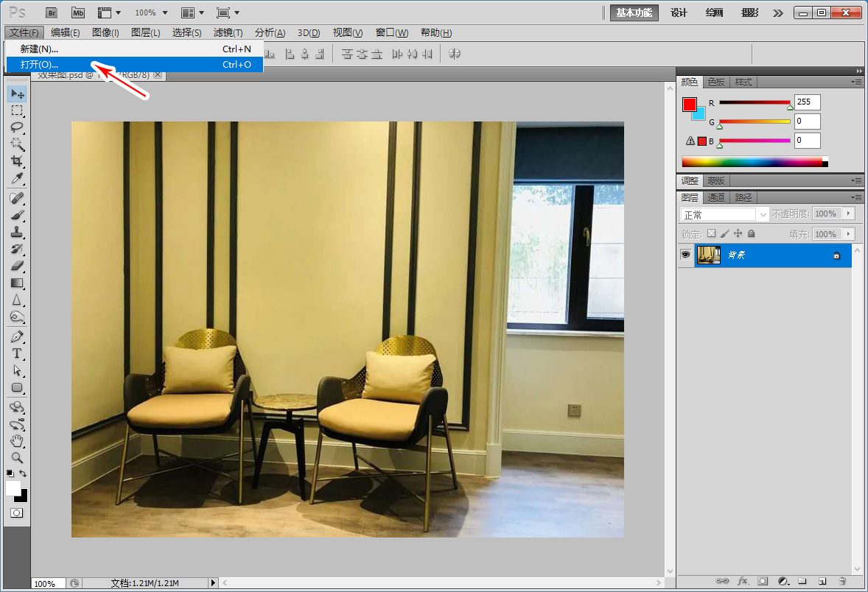The height and width of the screenshot is (592, 868).
Task: Switch to the 通道 tab
Action: pos(715,197)
